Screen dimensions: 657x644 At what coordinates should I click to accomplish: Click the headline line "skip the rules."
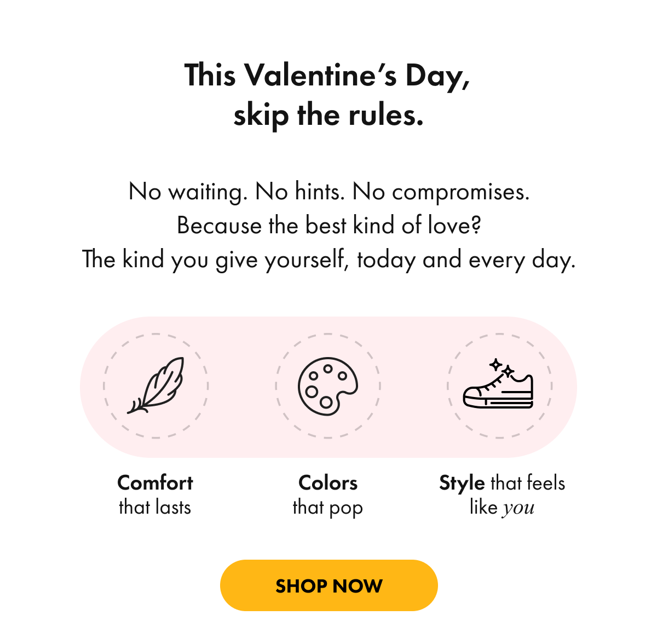328,116
